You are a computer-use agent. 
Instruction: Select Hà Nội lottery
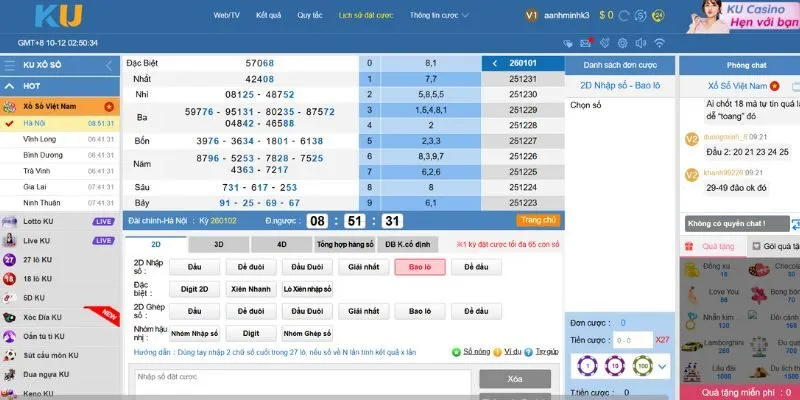coord(60,123)
